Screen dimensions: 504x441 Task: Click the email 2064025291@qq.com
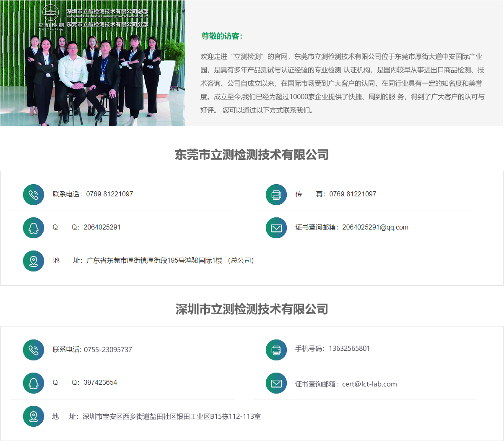[x=375, y=227]
